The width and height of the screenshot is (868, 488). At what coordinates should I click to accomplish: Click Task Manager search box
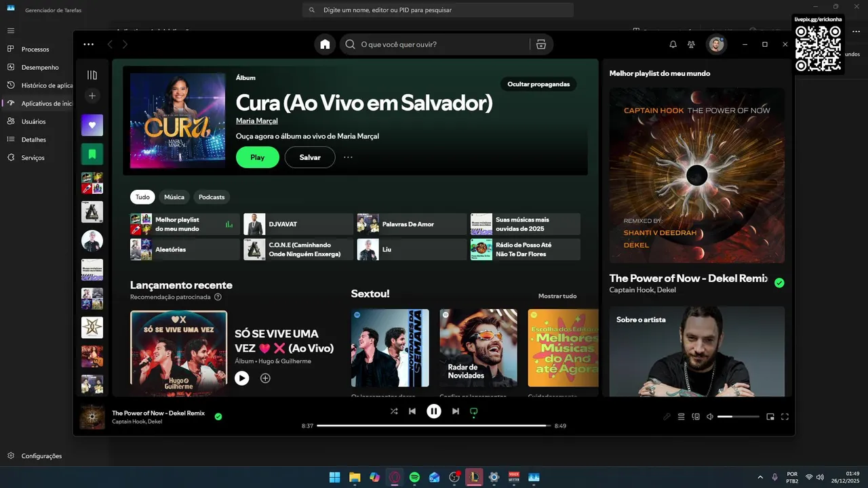[438, 10]
